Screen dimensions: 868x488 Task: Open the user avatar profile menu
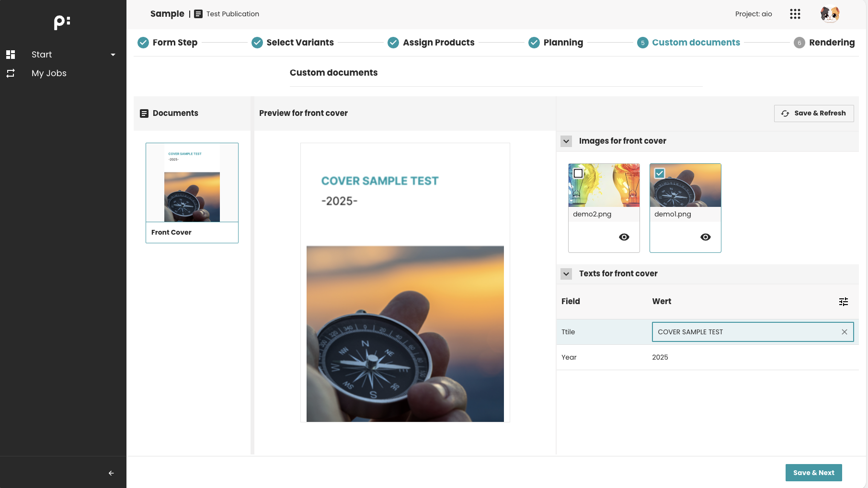tap(830, 14)
